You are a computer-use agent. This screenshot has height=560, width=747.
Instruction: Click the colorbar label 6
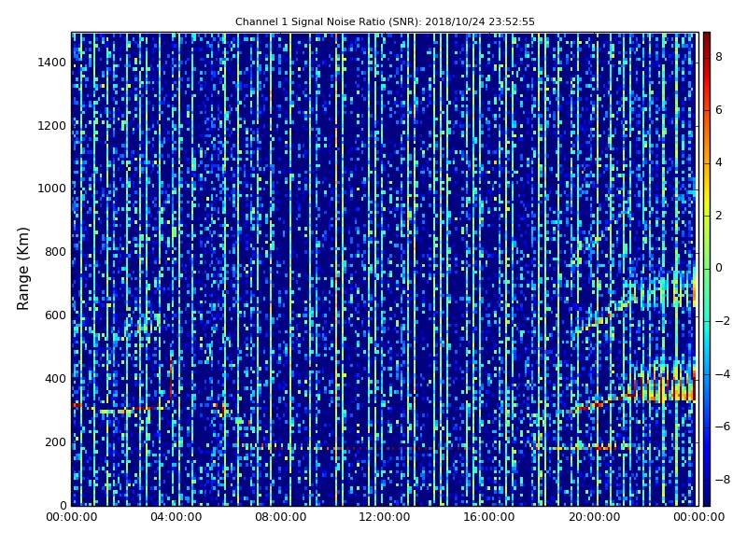[719, 110]
